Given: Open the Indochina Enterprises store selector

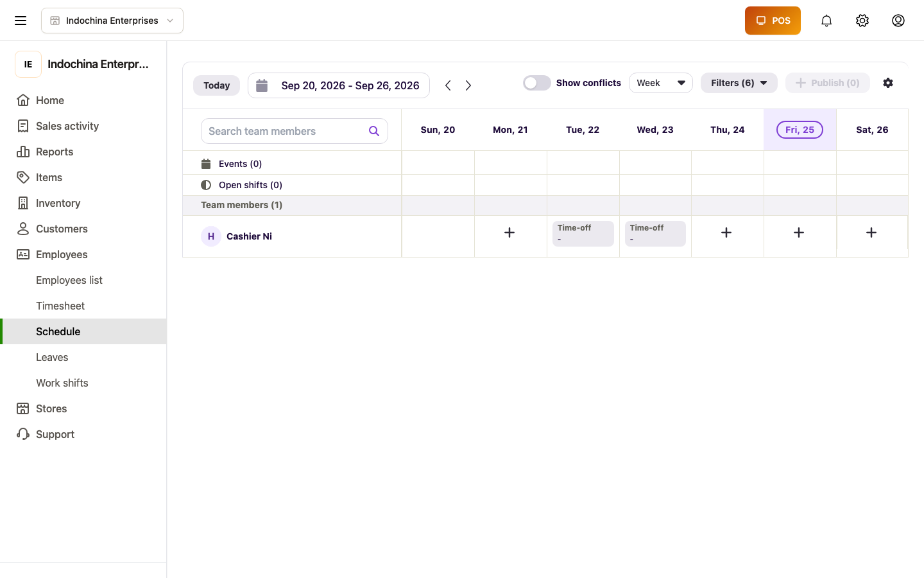Looking at the screenshot, I should [112, 21].
